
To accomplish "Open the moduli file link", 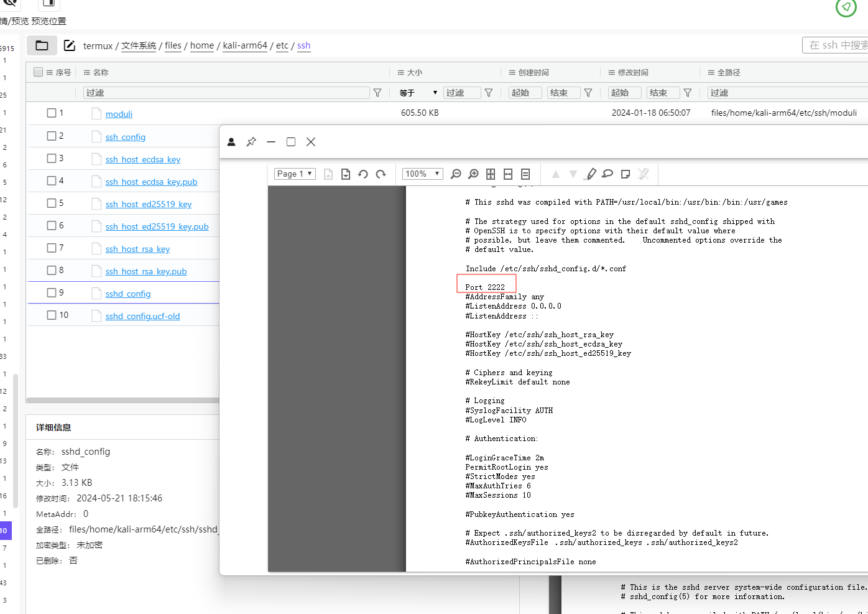I will 119,114.
